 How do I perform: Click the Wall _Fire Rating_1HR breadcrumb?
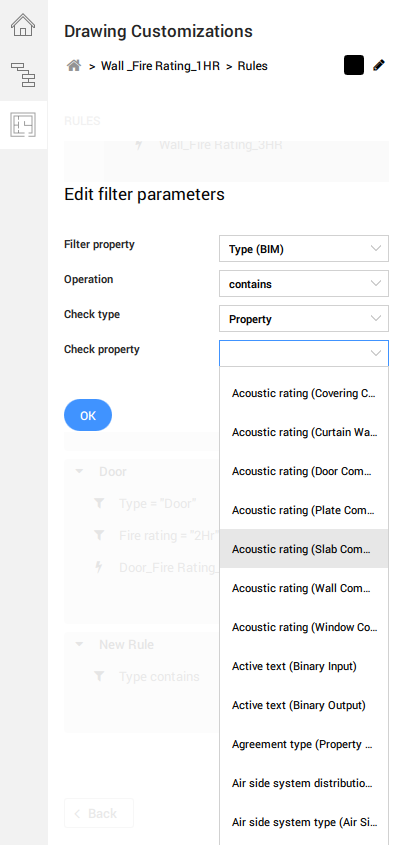click(x=161, y=66)
